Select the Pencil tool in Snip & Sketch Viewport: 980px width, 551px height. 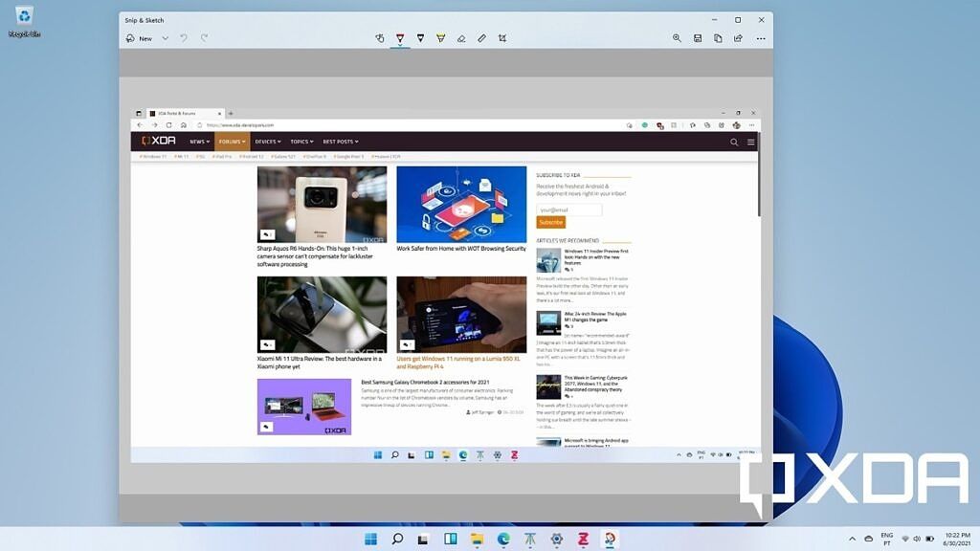420,37
